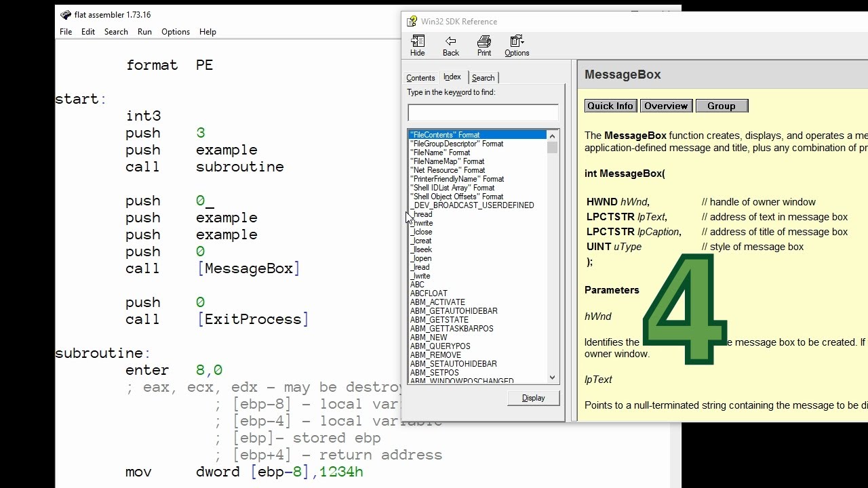Switch to the Search tab in help
This screenshot has height=488, width=868.
[x=483, y=78]
